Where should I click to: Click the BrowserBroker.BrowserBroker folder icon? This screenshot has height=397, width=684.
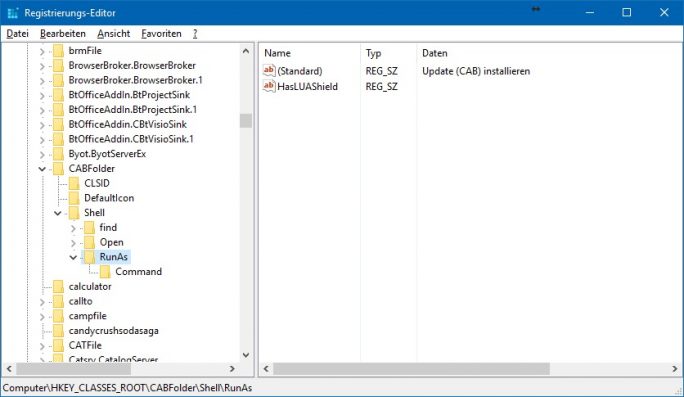pyautogui.click(x=58, y=66)
